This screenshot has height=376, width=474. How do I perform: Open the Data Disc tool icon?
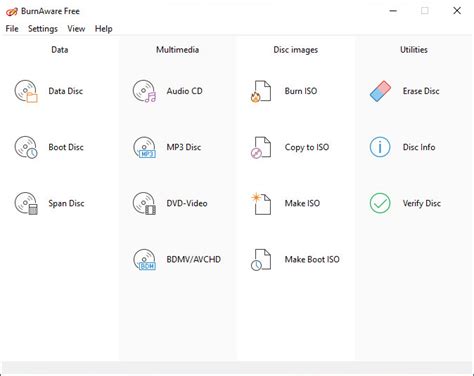(26, 91)
